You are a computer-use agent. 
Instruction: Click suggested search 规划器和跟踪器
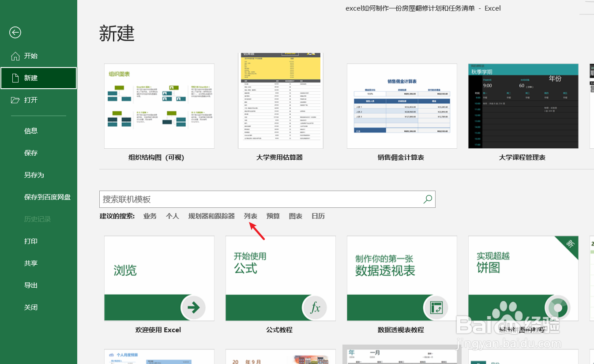click(x=211, y=216)
